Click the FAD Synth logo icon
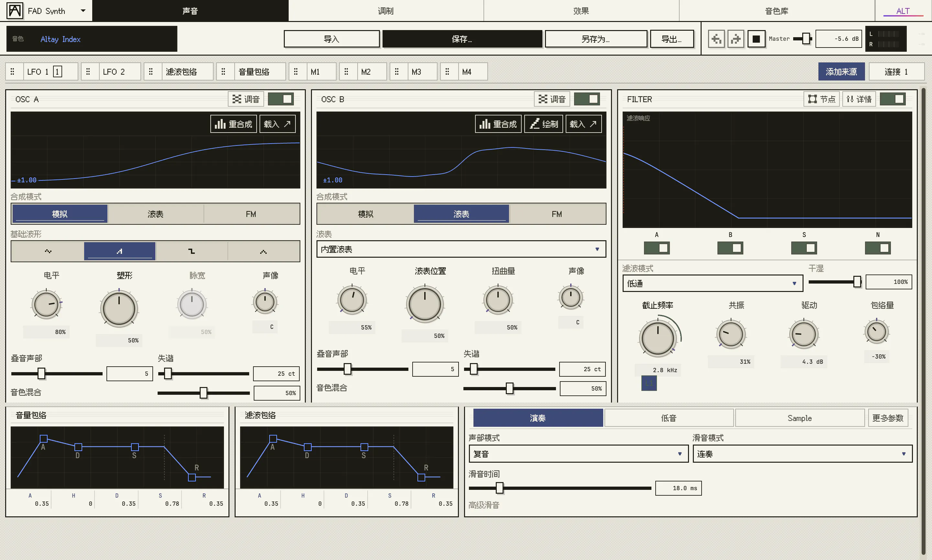The height and width of the screenshot is (560, 932). 15,11
